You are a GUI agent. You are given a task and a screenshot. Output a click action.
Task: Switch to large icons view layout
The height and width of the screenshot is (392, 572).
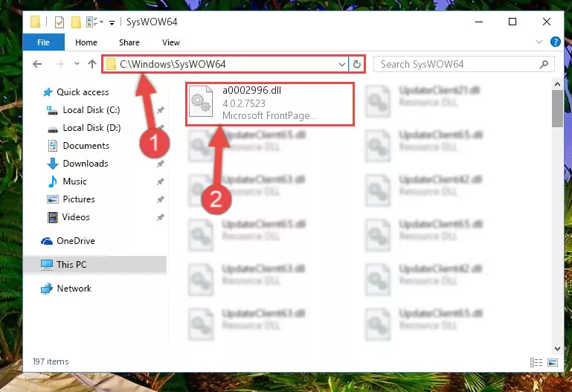(x=553, y=362)
